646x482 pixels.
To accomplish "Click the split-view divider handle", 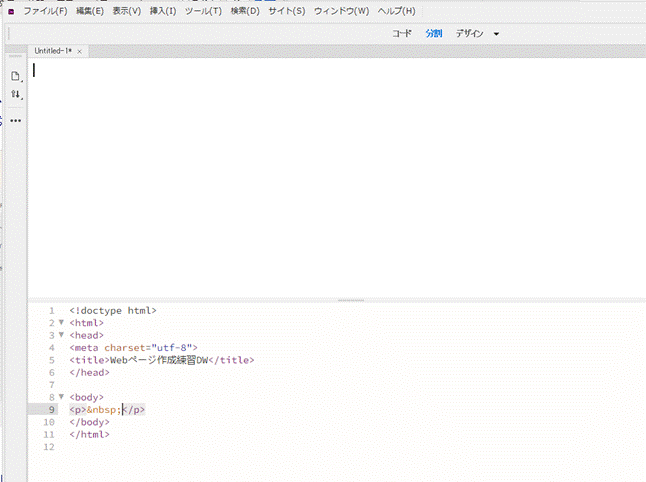I will pyautogui.click(x=351, y=299).
